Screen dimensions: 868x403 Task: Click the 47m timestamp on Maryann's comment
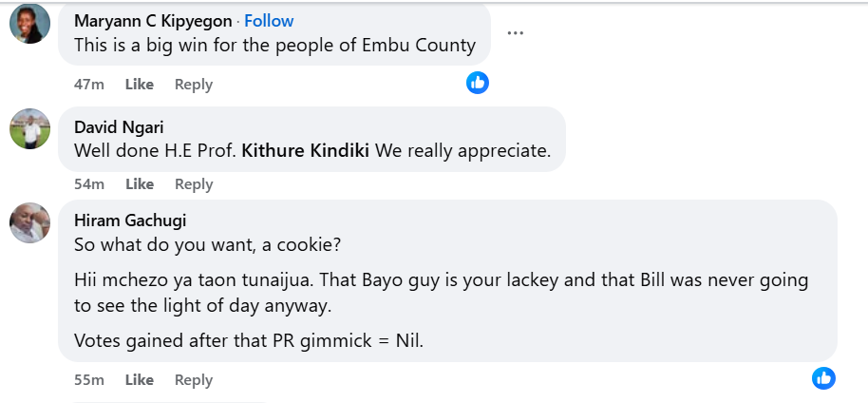[89, 85]
